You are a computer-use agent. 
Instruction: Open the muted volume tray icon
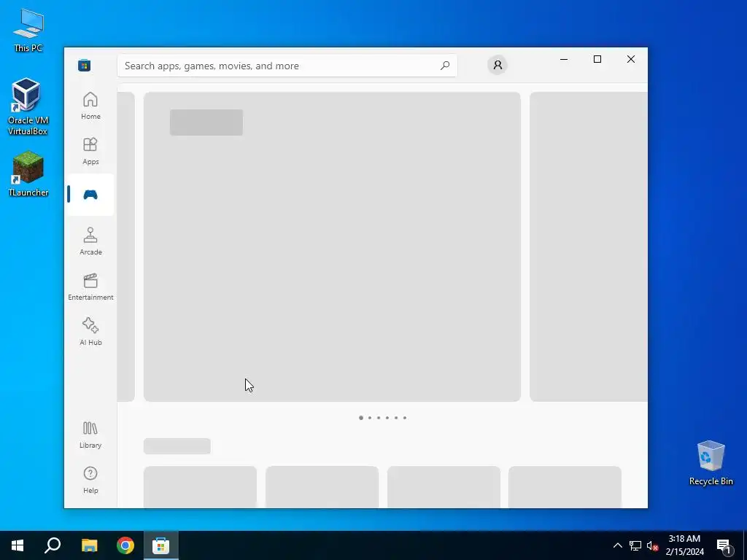pos(652,545)
